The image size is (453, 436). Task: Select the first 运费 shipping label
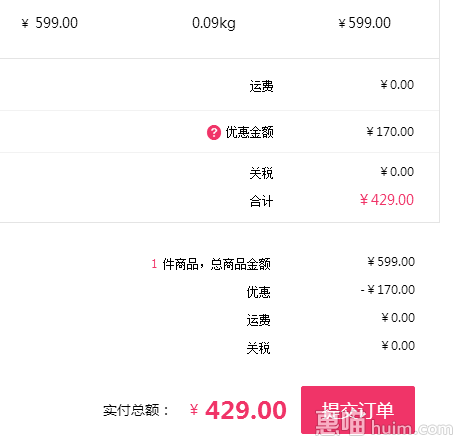262,86
